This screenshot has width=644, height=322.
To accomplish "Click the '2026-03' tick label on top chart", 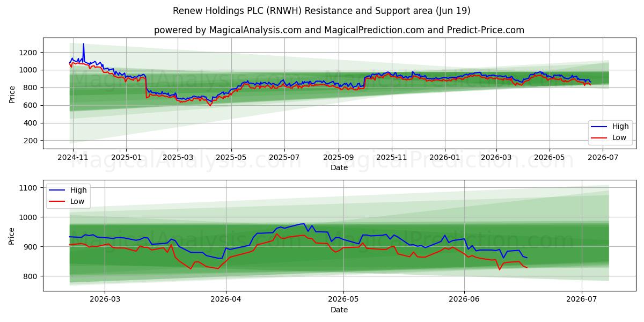I will point(497,157).
